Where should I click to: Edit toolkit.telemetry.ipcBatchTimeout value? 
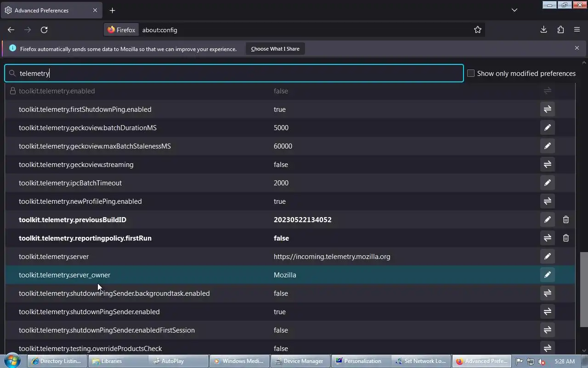point(547,183)
